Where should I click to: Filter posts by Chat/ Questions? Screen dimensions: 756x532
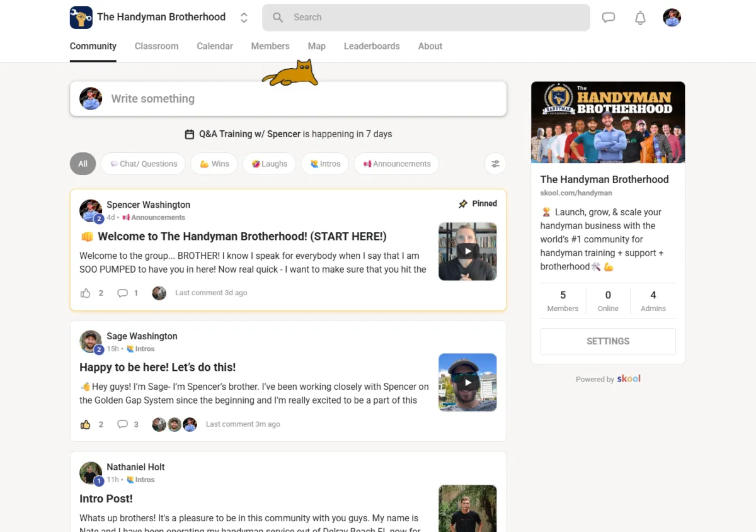tap(143, 164)
